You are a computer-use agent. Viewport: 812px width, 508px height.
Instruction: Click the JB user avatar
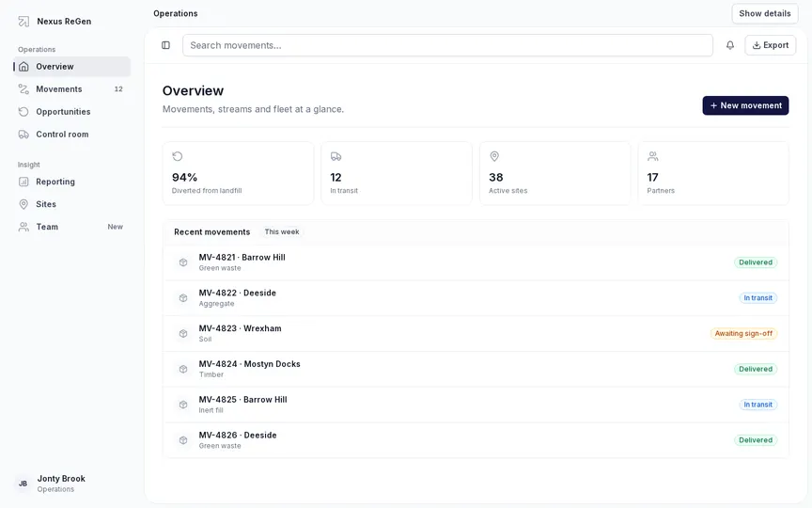click(23, 484)
